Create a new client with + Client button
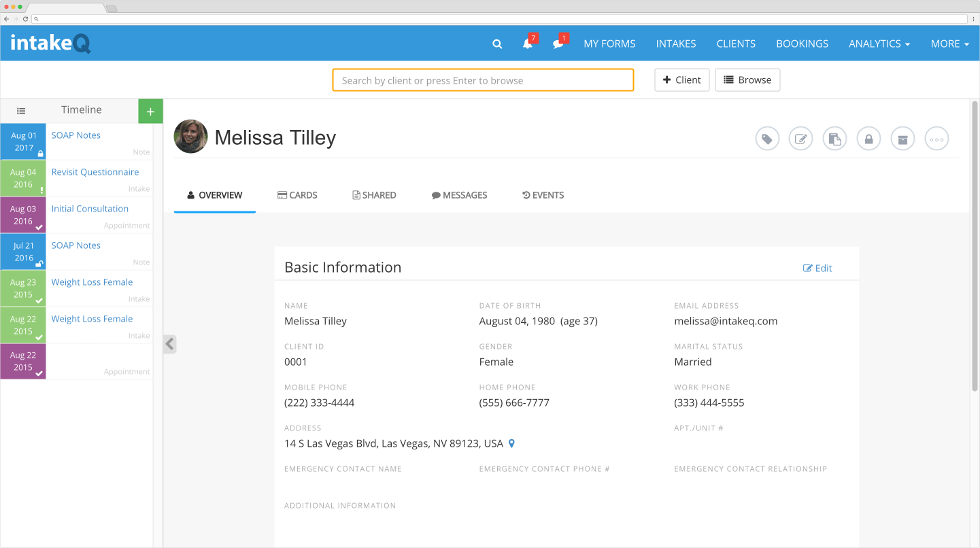 coord(681,80)
